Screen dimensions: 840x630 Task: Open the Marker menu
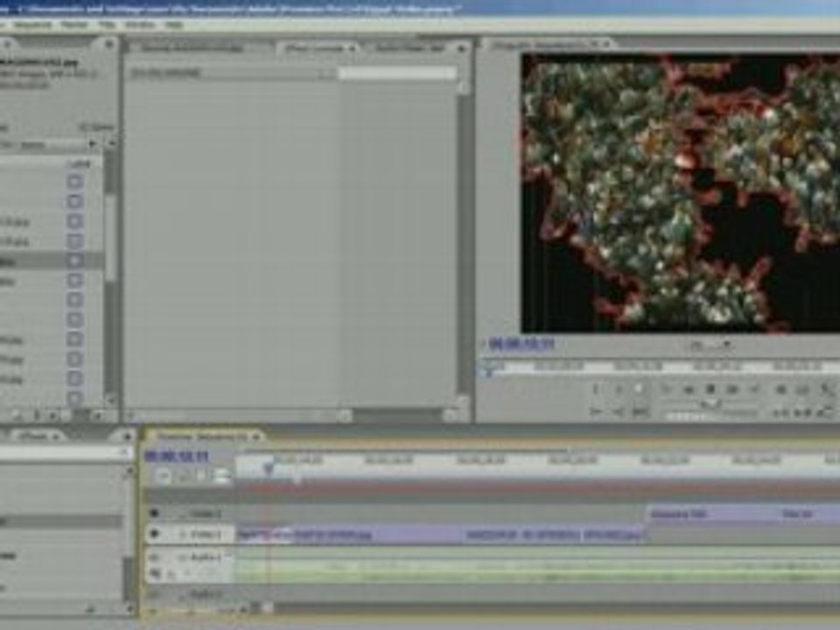pos(74,25)
